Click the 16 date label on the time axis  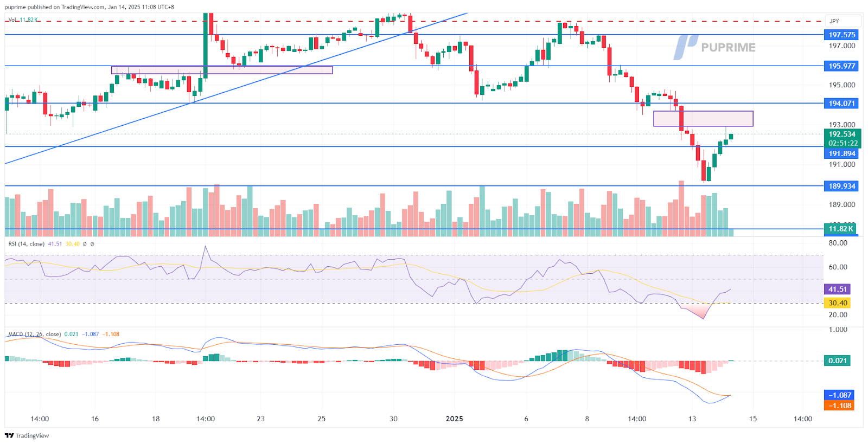tap(95, 419)
